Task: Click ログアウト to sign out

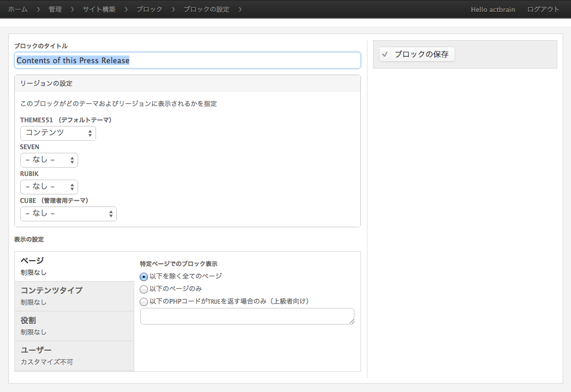Action: click(542, 9)
